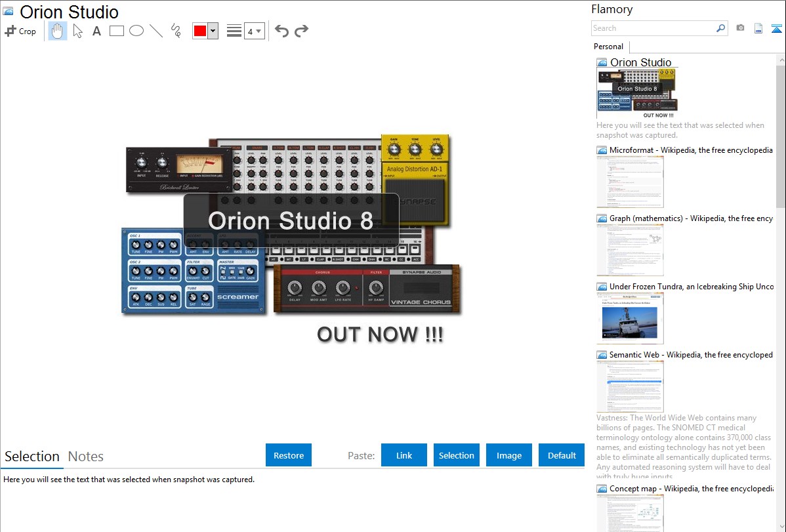This screenshot has height=532, width=786.
Task: Click the sidebar scrollbar down arrow
Action: pos(781,527)
